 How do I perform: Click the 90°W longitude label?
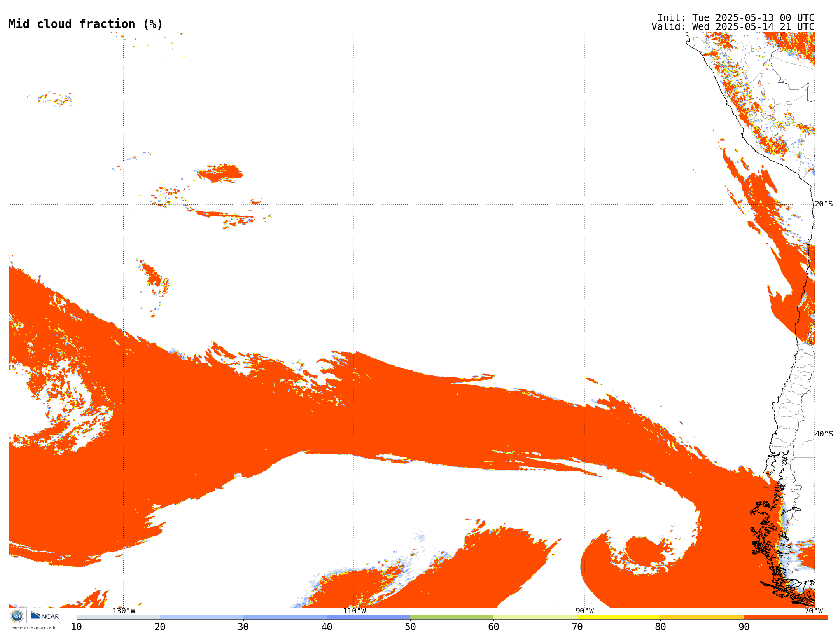[584, 611]
